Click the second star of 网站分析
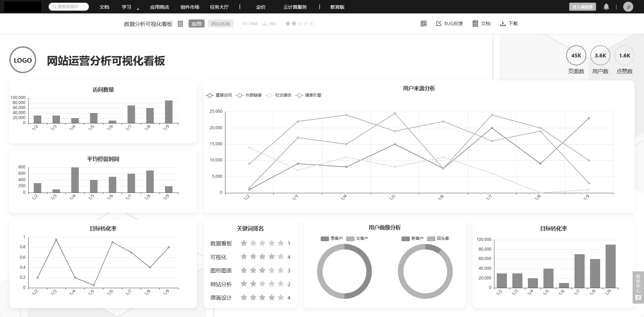Screen dimensions: 644x317 click(x=253, y=284)
